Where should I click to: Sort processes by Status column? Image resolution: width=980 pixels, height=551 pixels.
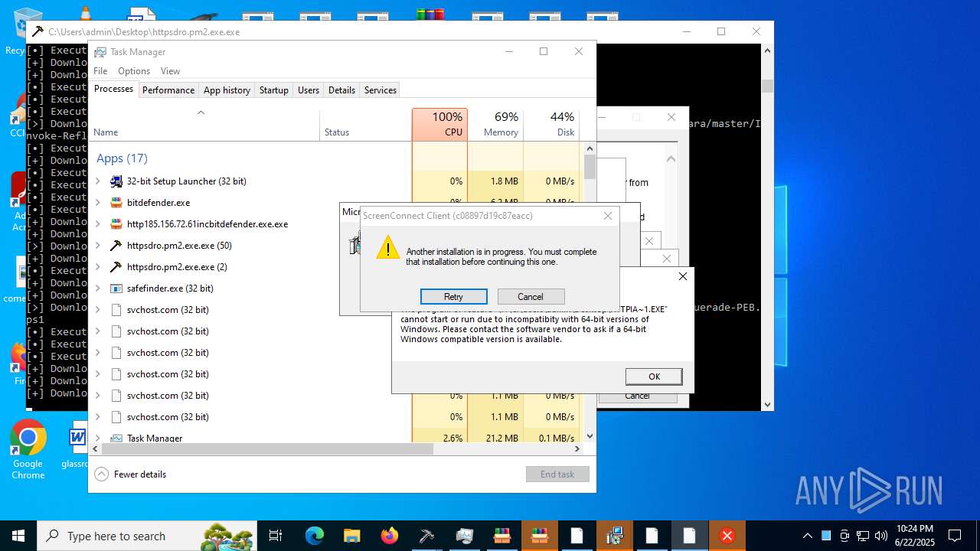(365, 125)
